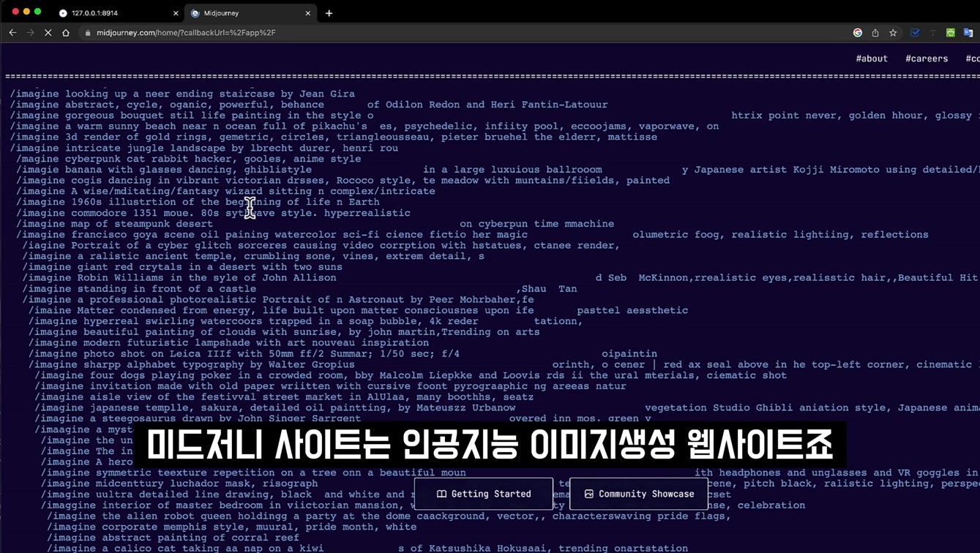The image size is (980, 553).
Task: Stop the page loading with the X icon
Action: coord(48,33)
